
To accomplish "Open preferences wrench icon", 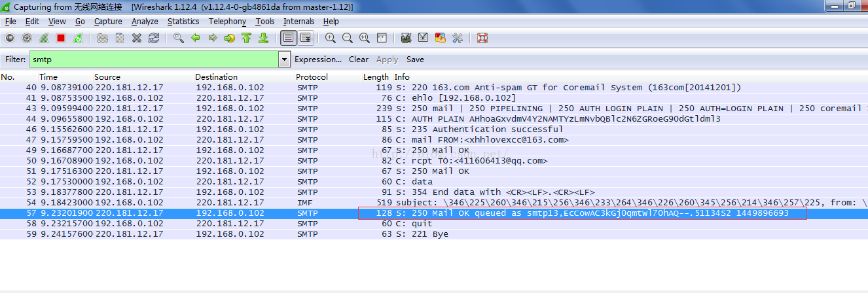I will [458, 38].
